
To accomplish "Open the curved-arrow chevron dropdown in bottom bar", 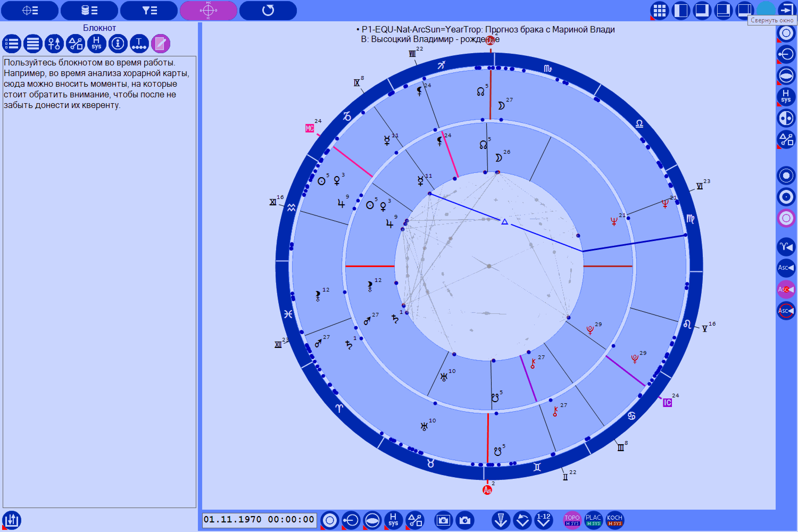I will 523,520.
